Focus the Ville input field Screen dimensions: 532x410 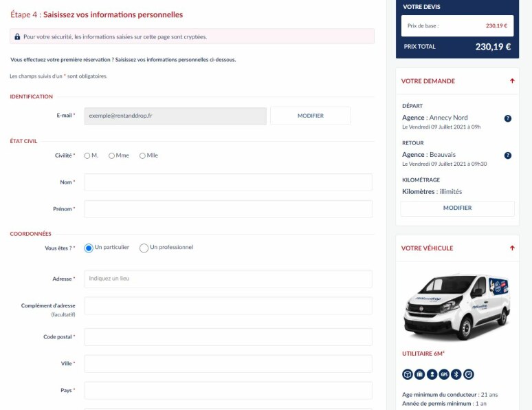(228, 364)
